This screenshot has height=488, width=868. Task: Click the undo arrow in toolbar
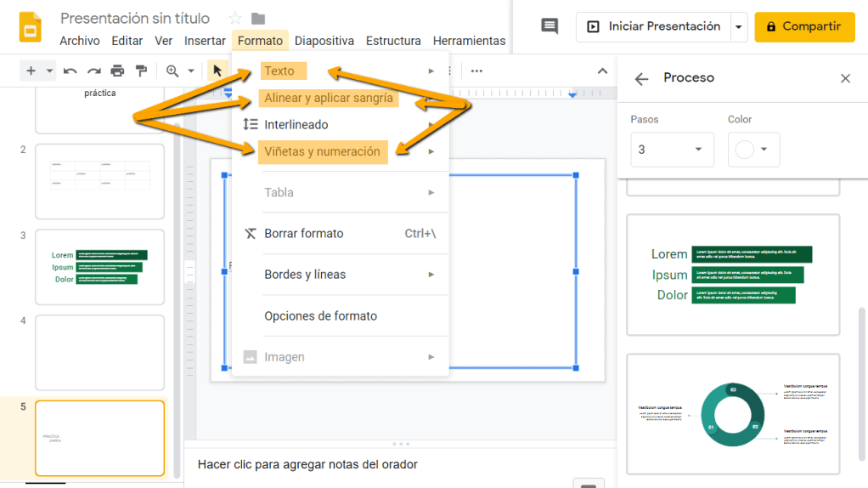[x=70, y=71]
